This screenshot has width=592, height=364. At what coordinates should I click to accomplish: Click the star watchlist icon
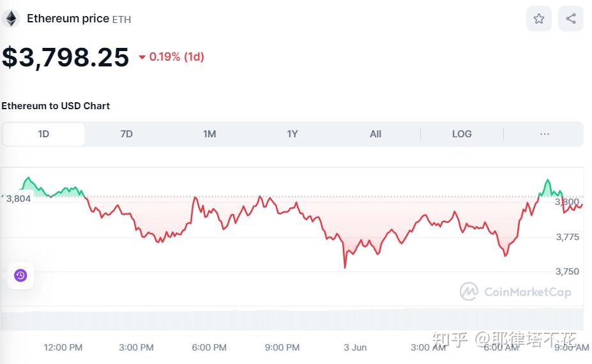(538, 19)
